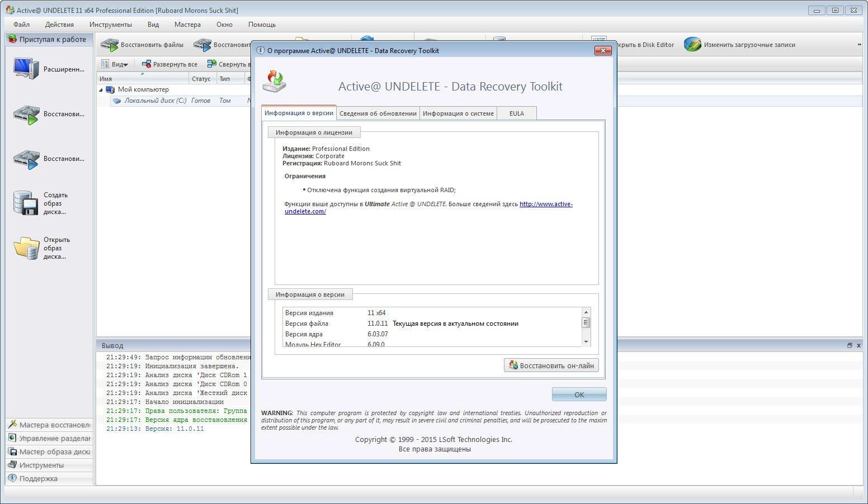Collapse the My Computer tree node

point(101,90)
